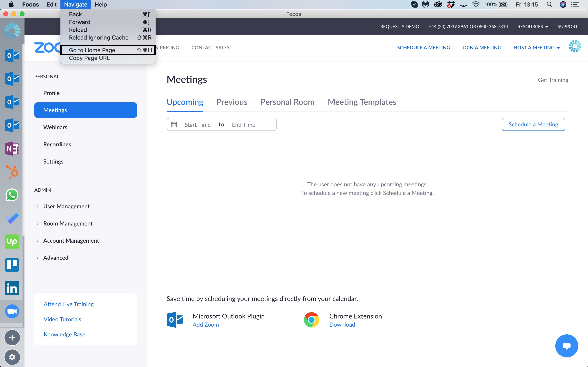Open LinkedIn app in sidebar
This screenshot has height=367, width=588.
pos(12,288)
